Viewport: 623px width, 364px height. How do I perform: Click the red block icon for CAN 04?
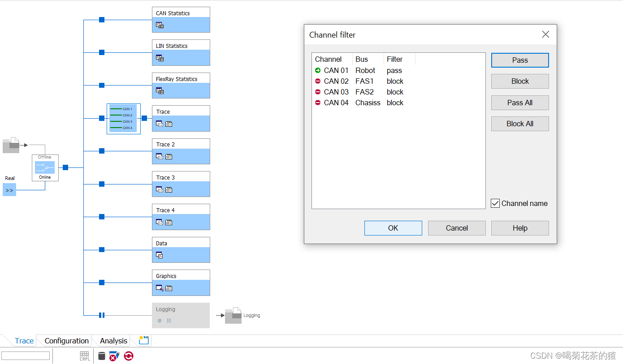tap(318, 103)
